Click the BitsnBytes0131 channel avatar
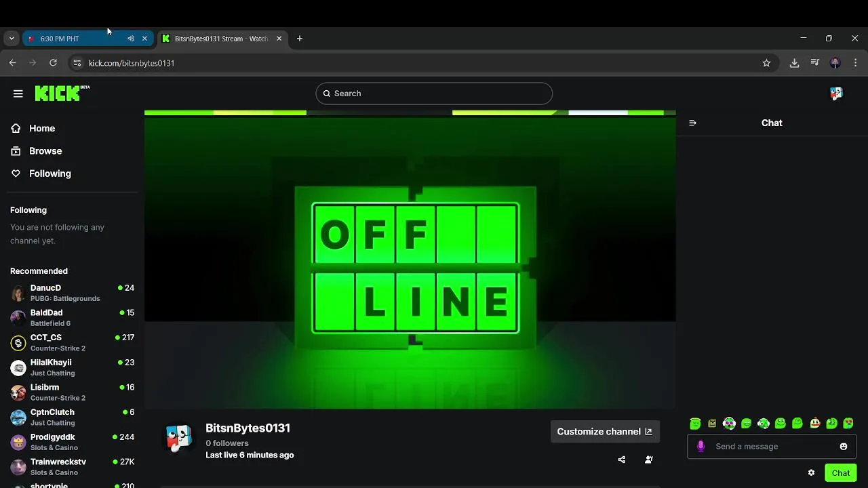Viewport: 868px width, 488px height. click(x=179, y=439)
